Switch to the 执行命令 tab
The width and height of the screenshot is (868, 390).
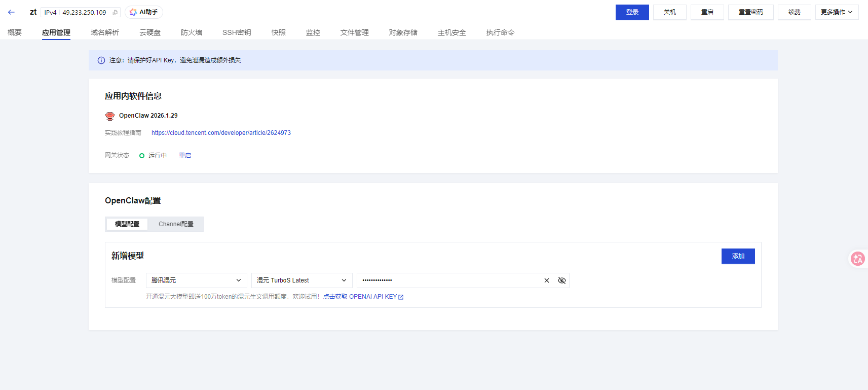pos(500,32)
